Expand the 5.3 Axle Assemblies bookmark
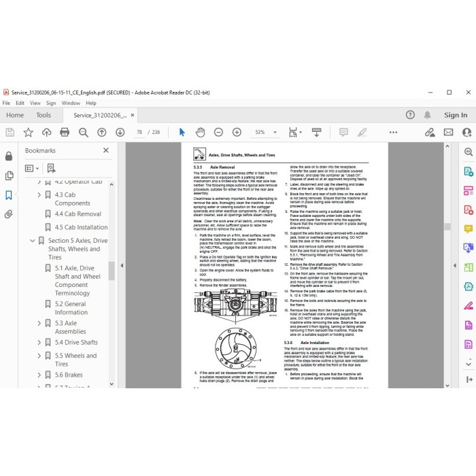 [39, 323]
